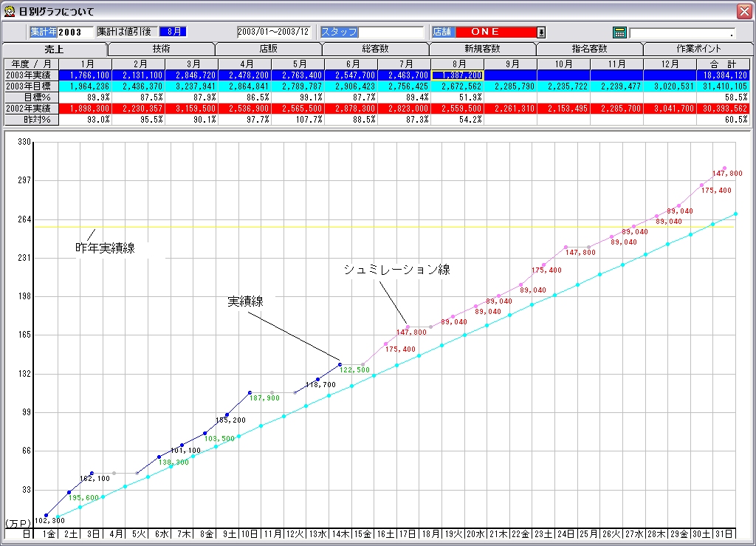Image resolution: width=756 pixels, height=546 pixels.
Task: Click the 58.5% total cell
Action: [x=724, y=98]
